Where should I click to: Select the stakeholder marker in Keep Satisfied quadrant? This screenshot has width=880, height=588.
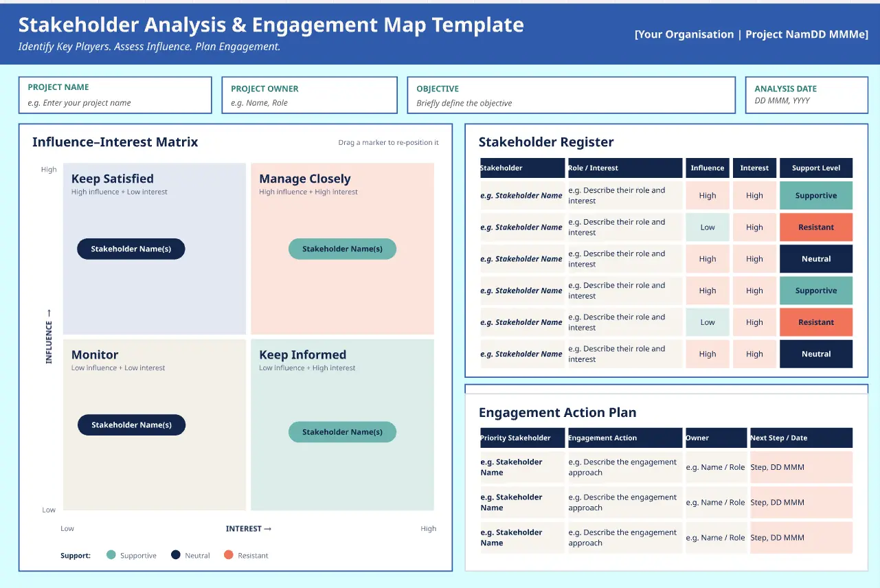click(131, 249)
